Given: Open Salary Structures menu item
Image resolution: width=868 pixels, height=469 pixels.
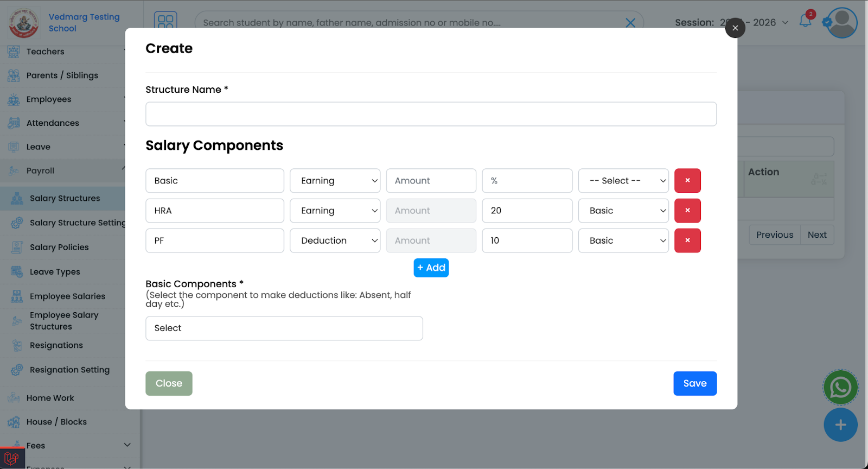Looking at the screenshot, I should point(65,199).
